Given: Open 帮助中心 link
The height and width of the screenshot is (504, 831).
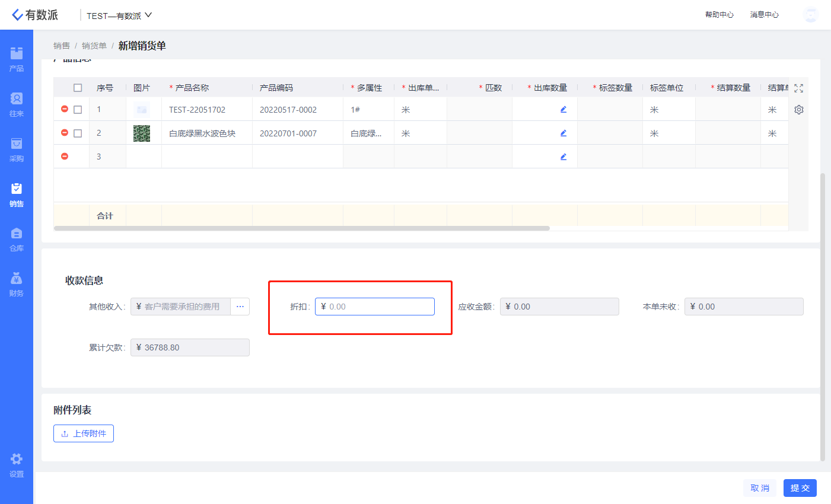Looking at the screenshot, I should tap(719, 15).
